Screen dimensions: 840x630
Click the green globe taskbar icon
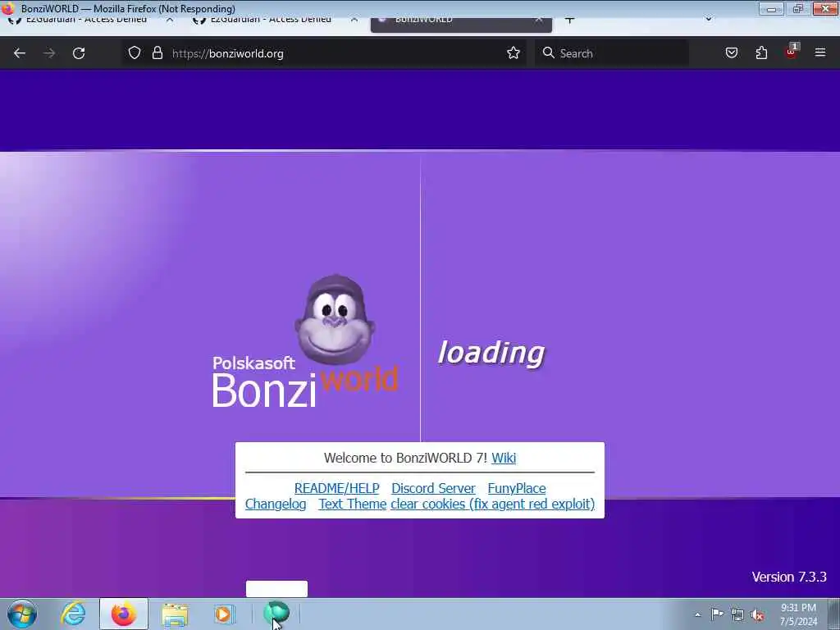pos(276,613)
